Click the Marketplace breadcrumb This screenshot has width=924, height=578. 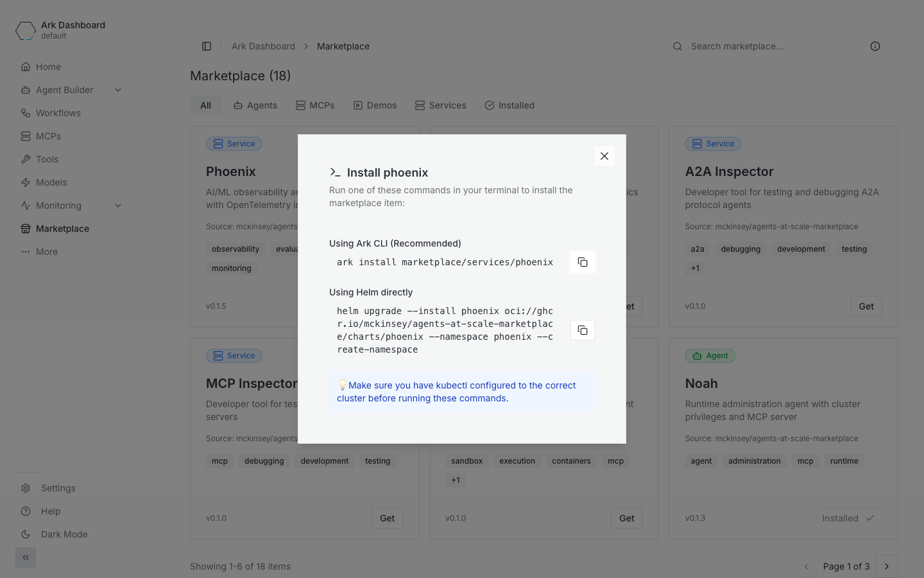(x=343, y=46)
